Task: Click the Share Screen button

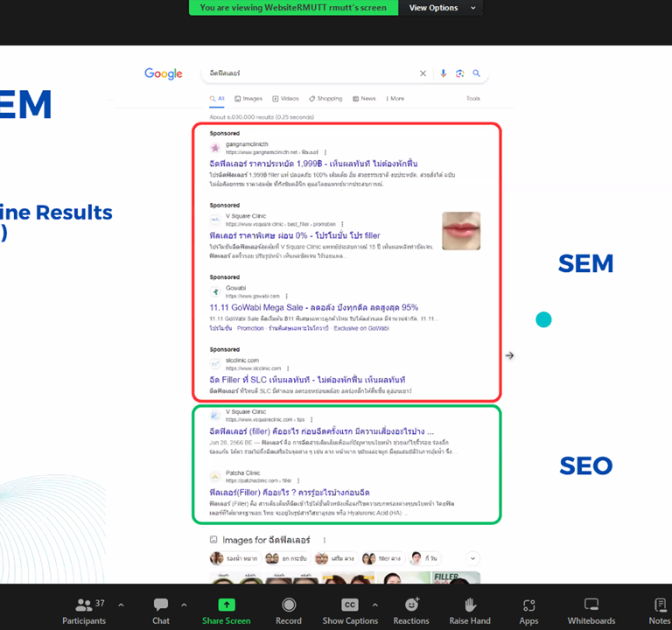Action: click(227, 612)
